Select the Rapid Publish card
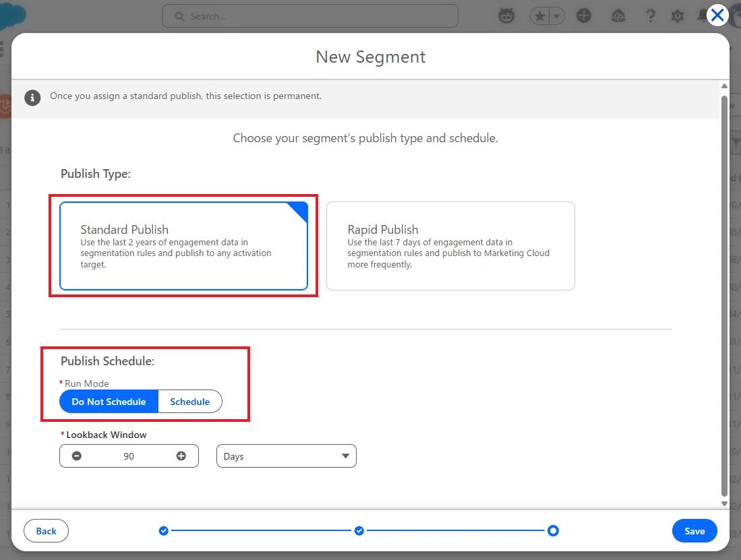Image resolution: width=741 pixels, height=560 pixels. pos(450,245)
